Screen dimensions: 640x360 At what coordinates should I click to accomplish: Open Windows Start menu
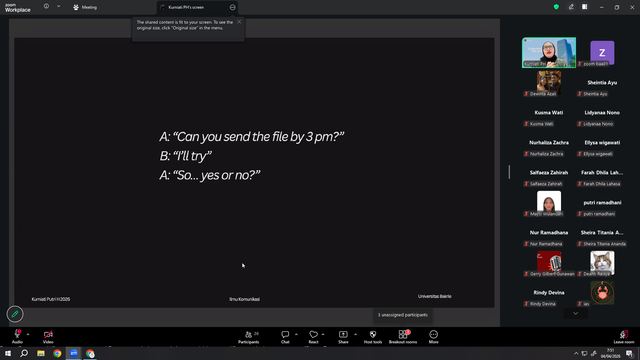click(8, 353)
